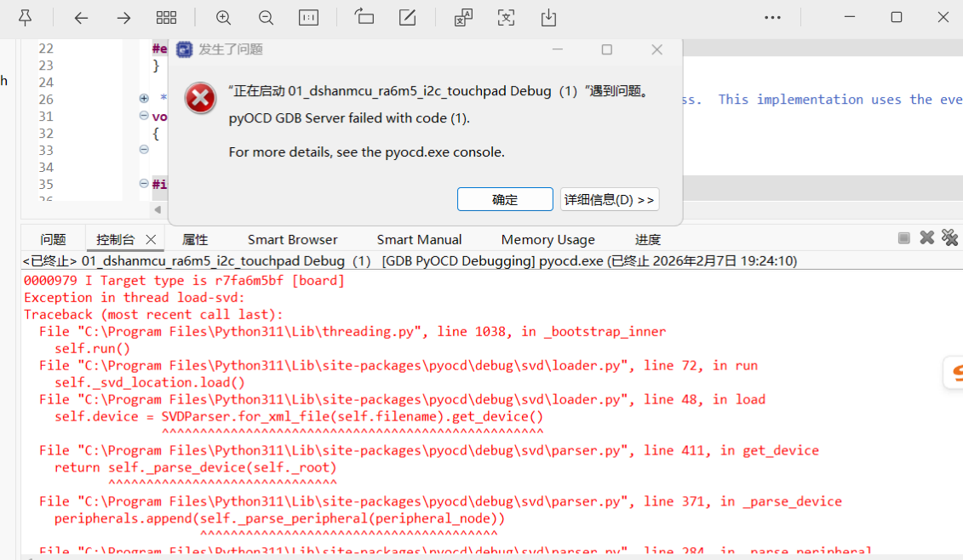This screenshot has height=560, width=963.
Task: Translate the image text
Action: click(x=463, y=18)
